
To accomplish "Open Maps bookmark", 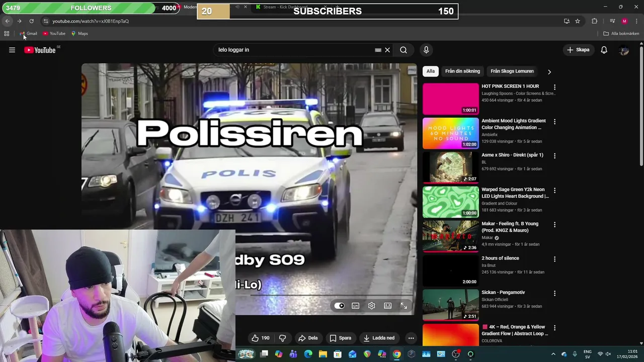I will 79,34.
